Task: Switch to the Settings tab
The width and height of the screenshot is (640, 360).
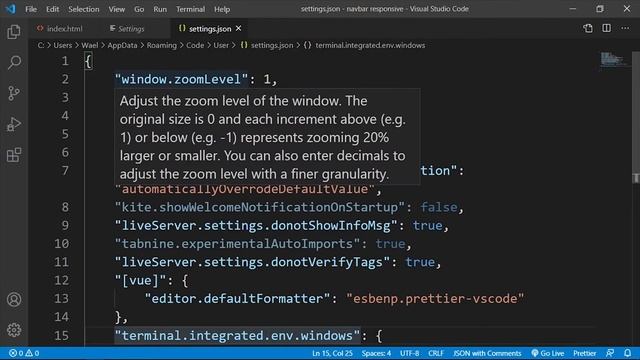Action: (x=127, y=29)
